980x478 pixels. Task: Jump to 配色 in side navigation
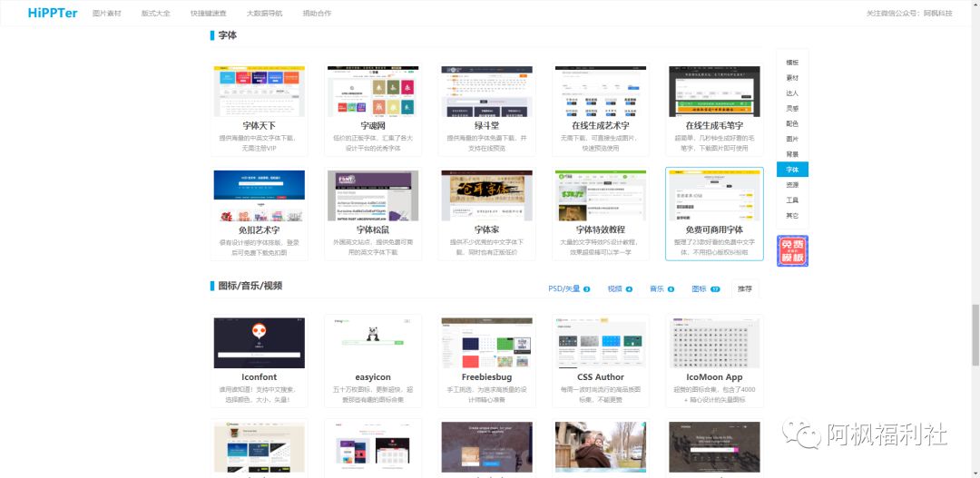point(792,123)
